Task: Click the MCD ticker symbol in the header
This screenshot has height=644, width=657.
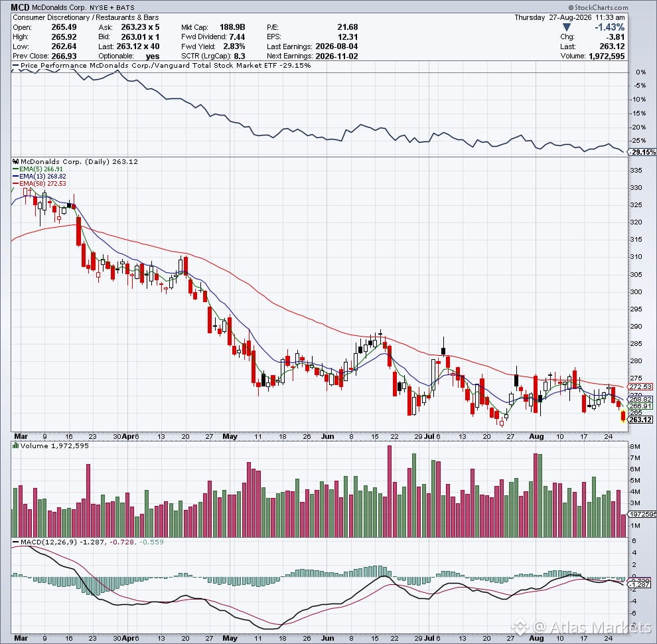Action: click(20, 7)
